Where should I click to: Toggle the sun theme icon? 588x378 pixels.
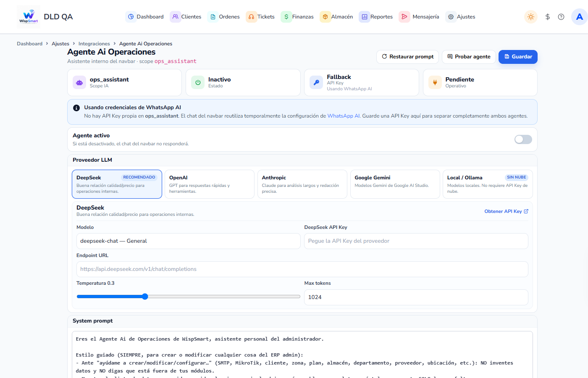point(531,17)
